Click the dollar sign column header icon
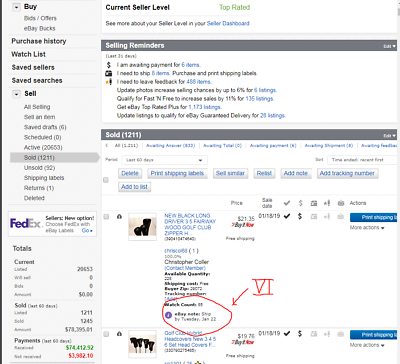The image size is (400, 364). point(300,203)
